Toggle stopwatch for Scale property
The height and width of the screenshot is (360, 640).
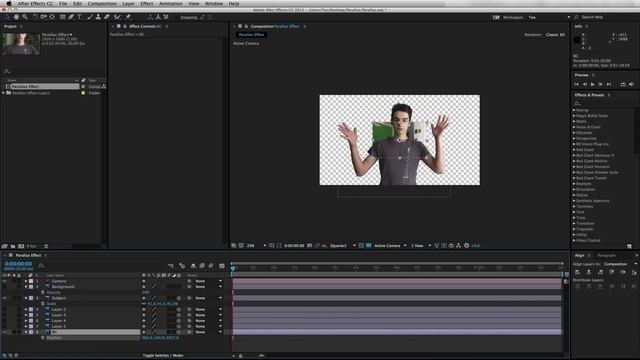(42, 304)
